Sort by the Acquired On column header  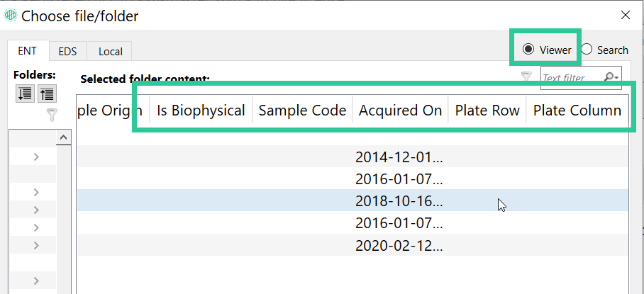tap(400, 111)
